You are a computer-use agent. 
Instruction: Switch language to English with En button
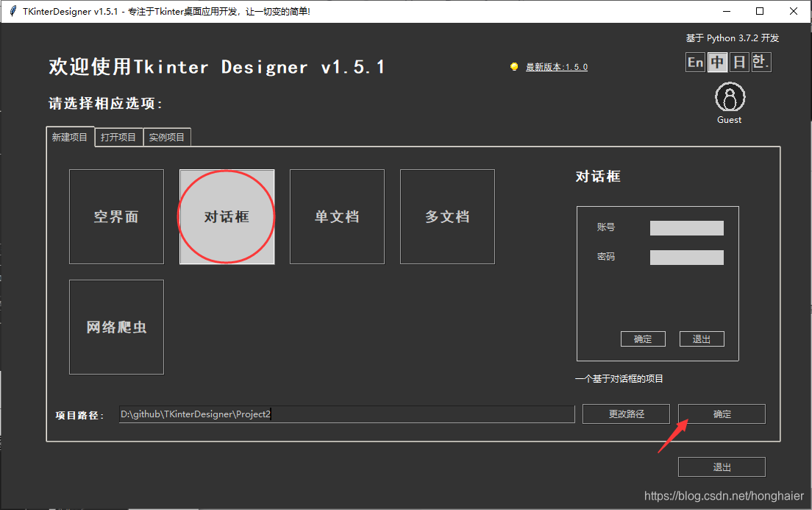click(695, 63)
